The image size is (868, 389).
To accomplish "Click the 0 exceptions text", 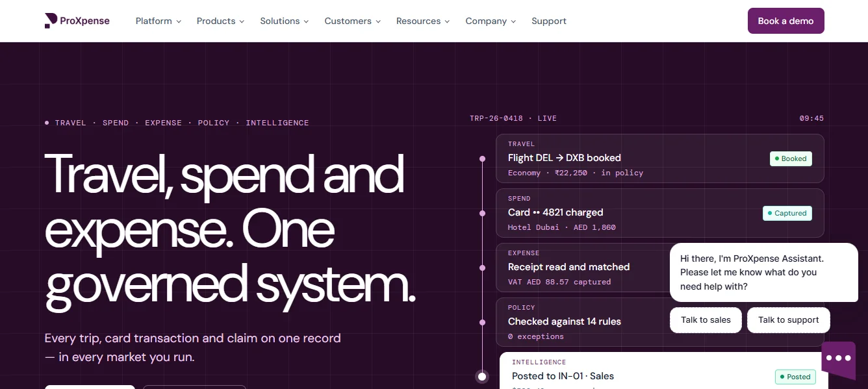I will 536,336.
